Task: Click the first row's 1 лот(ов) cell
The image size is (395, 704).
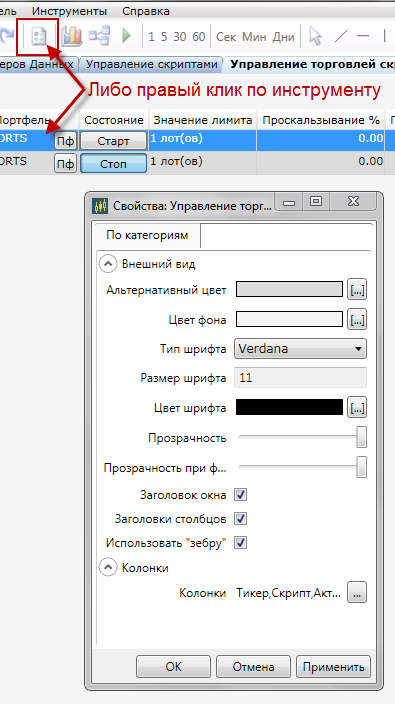Action: point(203,141)
